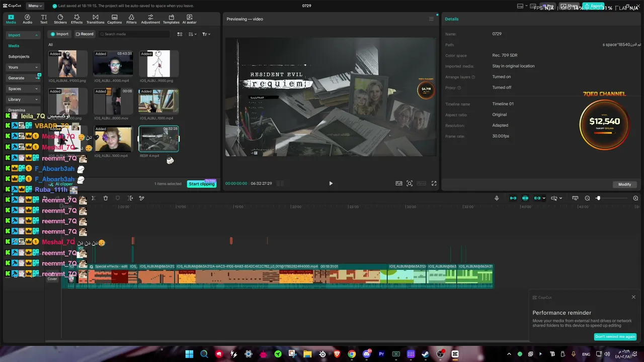Select the 03:43:38 video thumbnail
The height and width of the screenshot is (362, 644).
[x=113, y=63]
